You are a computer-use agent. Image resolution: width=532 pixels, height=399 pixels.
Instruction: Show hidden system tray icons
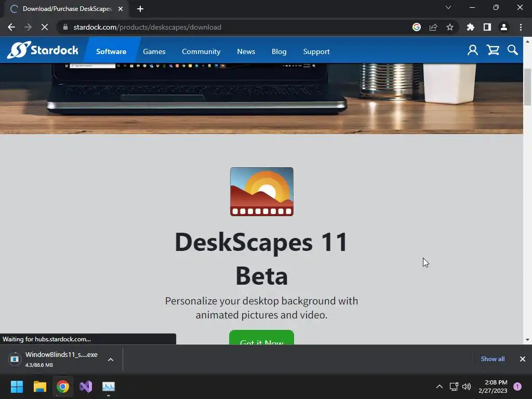(440, 387)
